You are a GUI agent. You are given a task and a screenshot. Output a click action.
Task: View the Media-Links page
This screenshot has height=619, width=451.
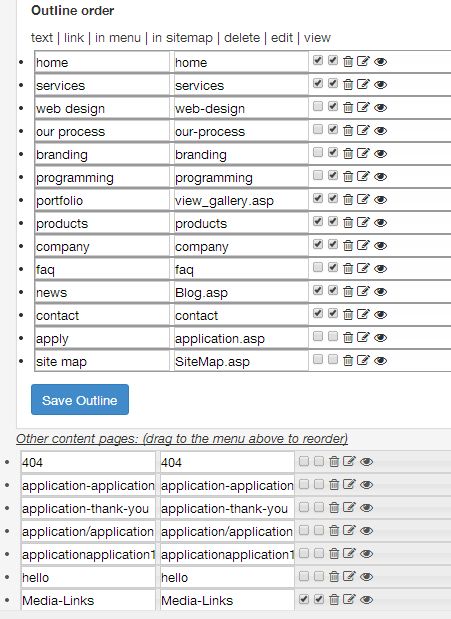[x=366, y=600]
